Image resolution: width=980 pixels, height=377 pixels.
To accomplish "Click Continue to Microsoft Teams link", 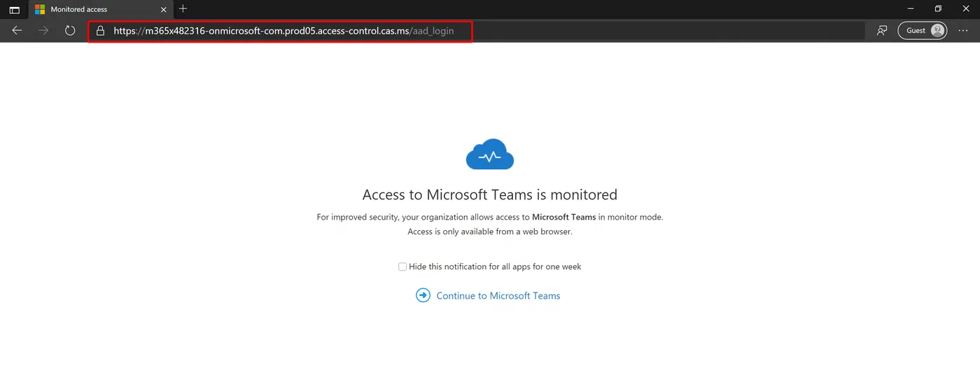I will coord(498,296).
